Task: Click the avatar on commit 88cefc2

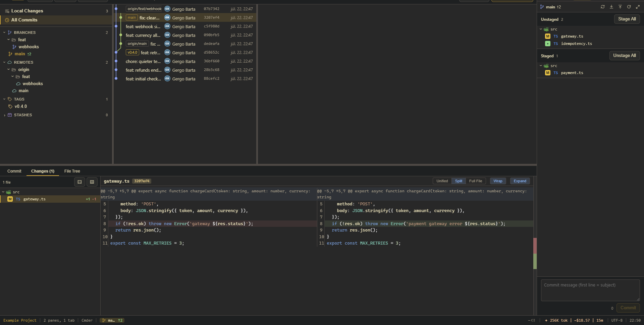Action: pos(167,78)
